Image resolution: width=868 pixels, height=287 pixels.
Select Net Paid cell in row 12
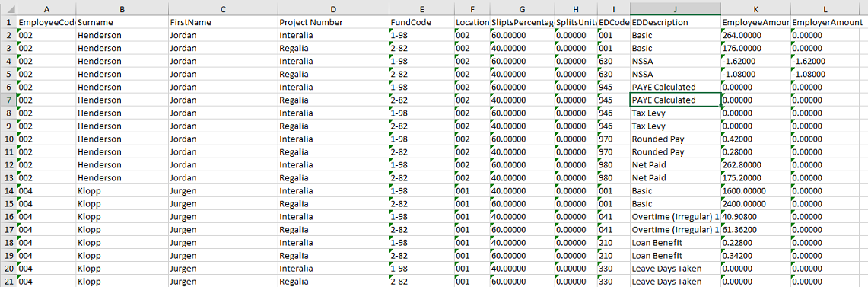(676, 164)
